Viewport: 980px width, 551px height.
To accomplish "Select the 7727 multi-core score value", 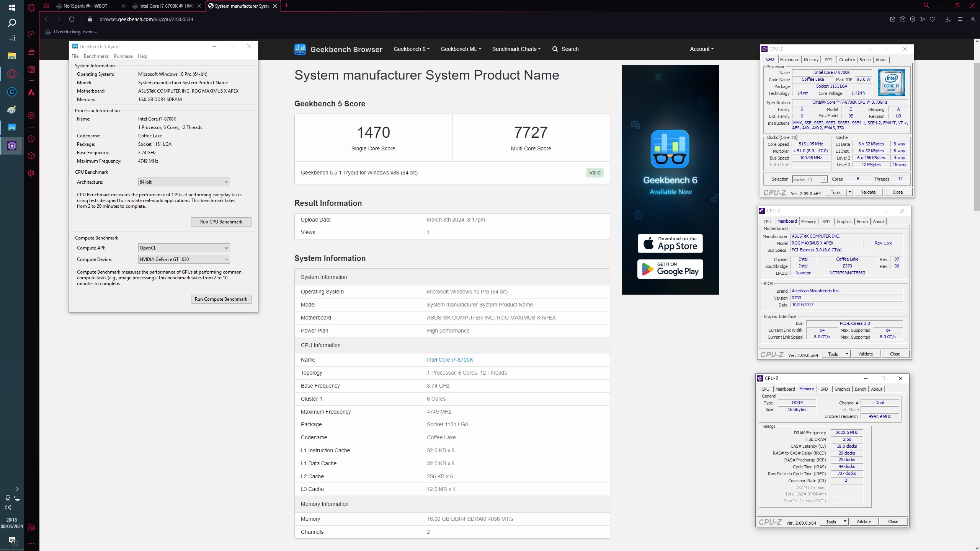I will point(531,132).
